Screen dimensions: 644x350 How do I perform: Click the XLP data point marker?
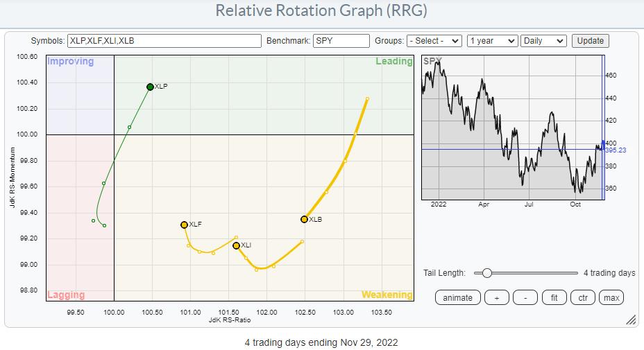click(150, 87)
